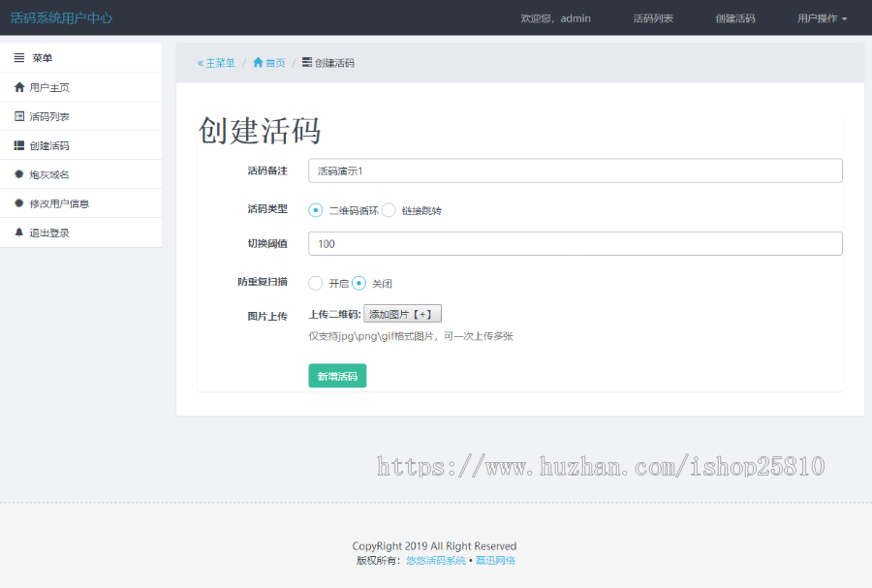
Task: Open 创建活码 in the top navigation bar
Action: [735, 17]
